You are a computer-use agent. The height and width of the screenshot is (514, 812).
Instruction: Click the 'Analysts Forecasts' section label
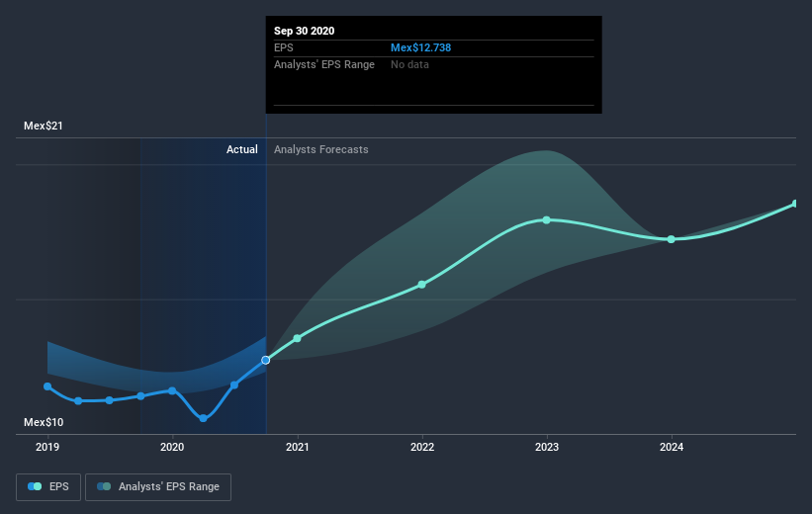[321, 149]
